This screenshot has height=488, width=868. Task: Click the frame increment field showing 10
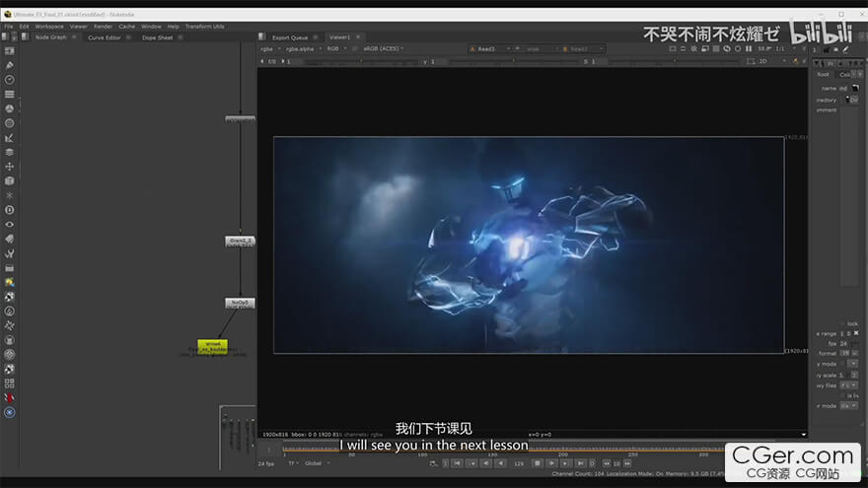click(x=616, y=463)
